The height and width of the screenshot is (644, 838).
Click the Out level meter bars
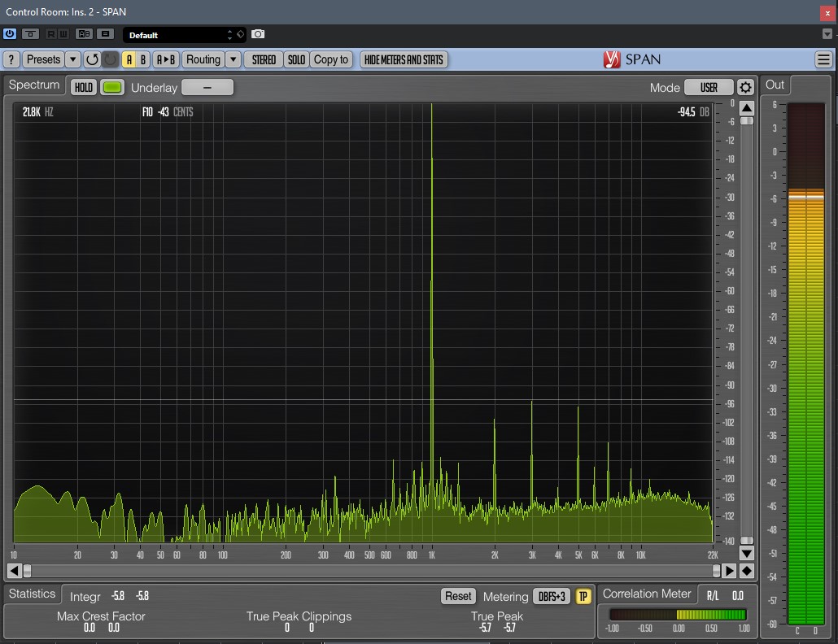pos(806,363)
